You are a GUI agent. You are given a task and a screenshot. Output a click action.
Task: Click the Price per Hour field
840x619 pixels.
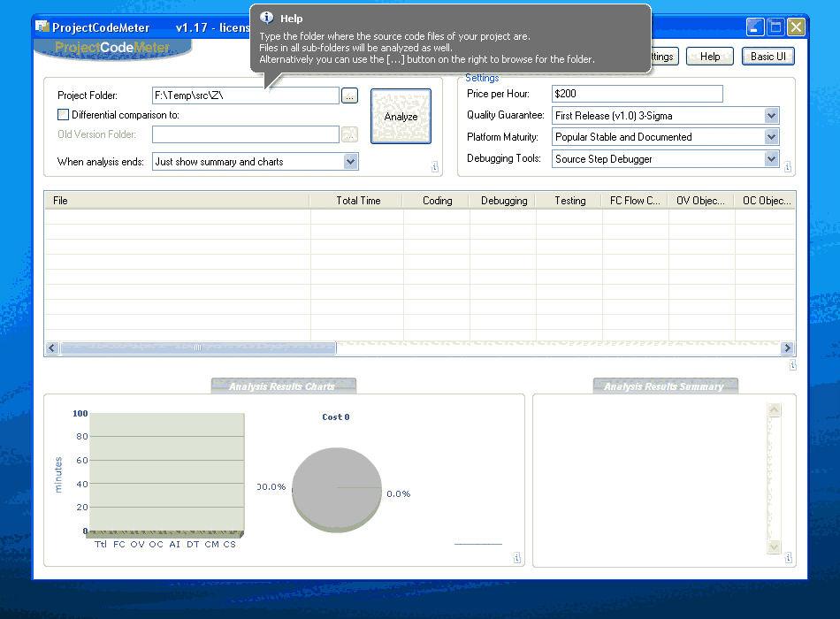click(637, 94)
